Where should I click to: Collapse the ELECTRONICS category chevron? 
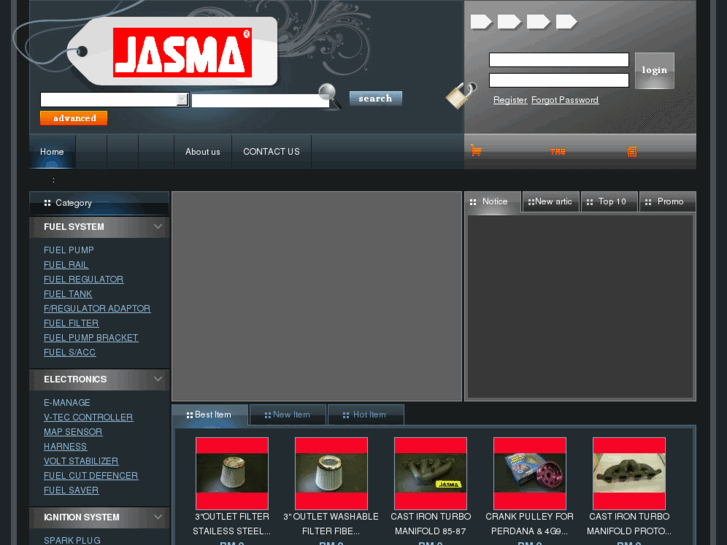[158, 379]
